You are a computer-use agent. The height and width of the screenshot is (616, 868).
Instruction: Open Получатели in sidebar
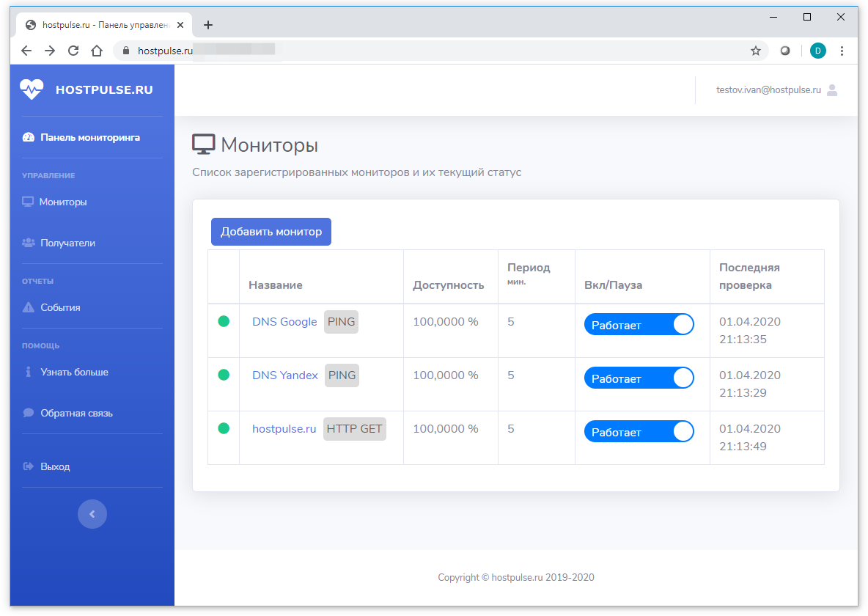coord(67,243)
